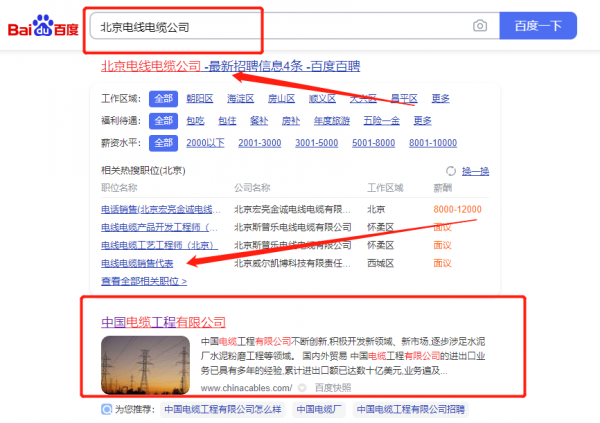The image size is (600, 423).
Task: Filter by 朝阳区 work area
Action: 199,98
